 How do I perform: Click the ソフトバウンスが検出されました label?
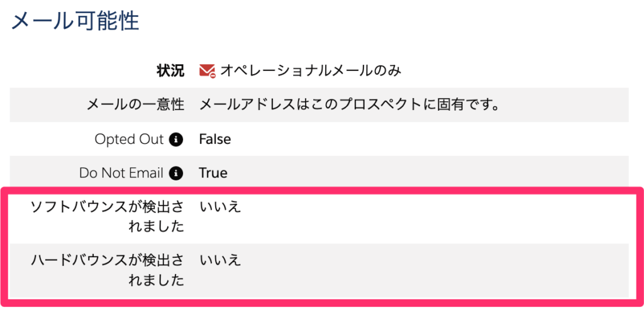point(107,216)
